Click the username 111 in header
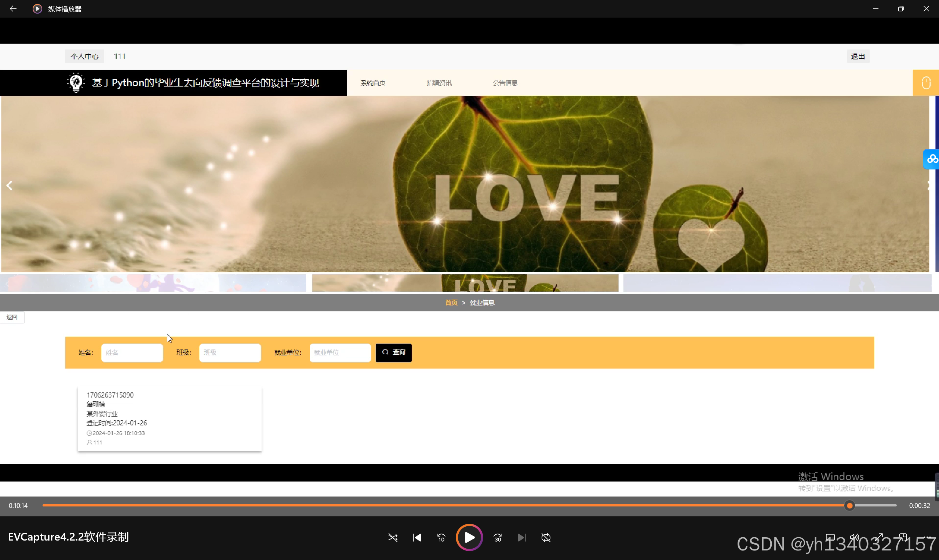 [120, 56]
